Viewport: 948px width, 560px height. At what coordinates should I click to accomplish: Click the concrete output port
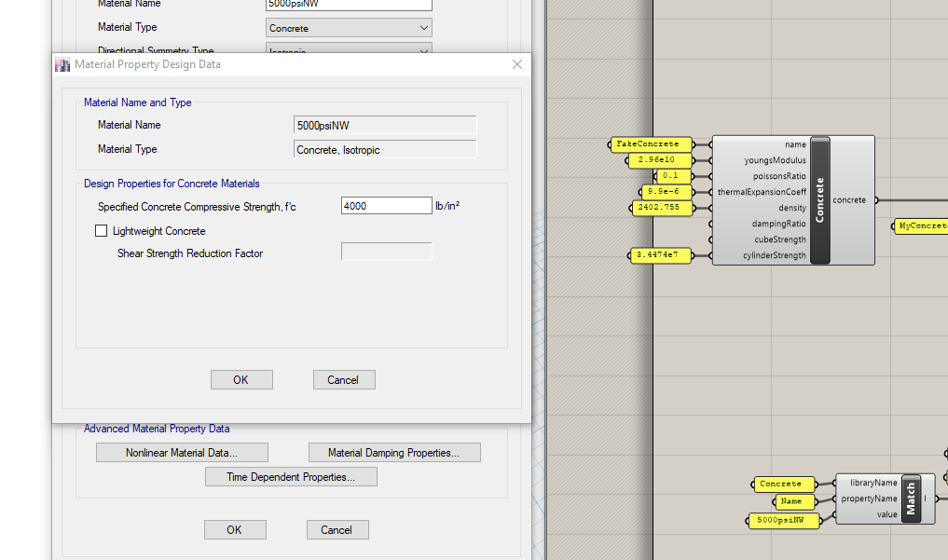[875, 199]
